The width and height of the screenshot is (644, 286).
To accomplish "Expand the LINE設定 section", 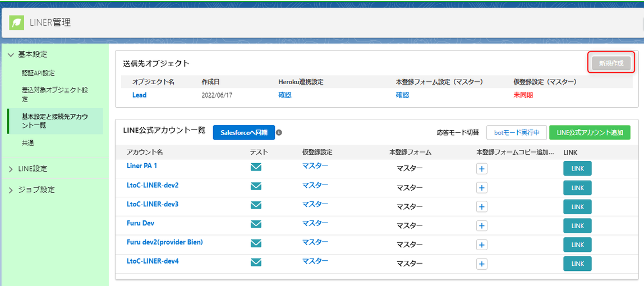I will click(x=11, y=169).
